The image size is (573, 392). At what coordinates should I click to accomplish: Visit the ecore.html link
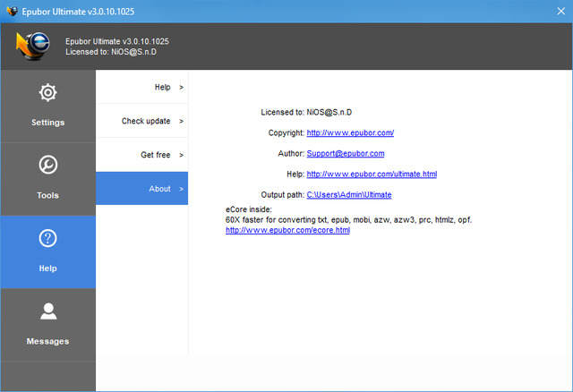[x=287, y=230]
